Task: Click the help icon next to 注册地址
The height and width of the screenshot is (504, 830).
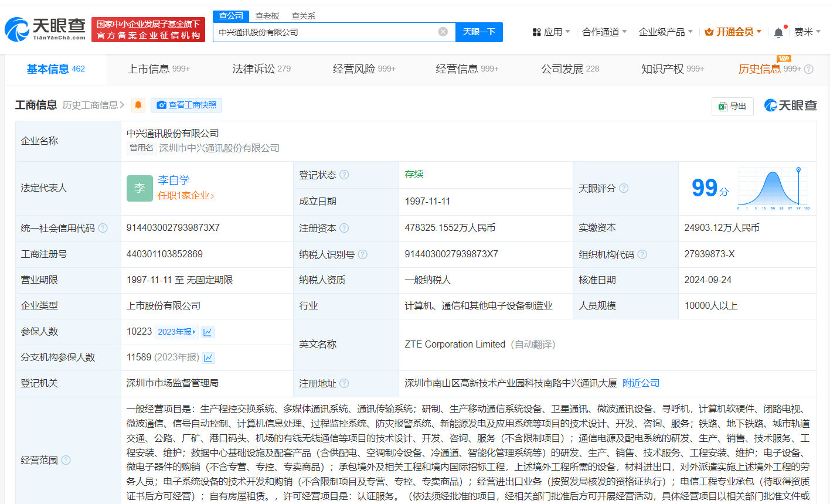Action: coord(344,383)
